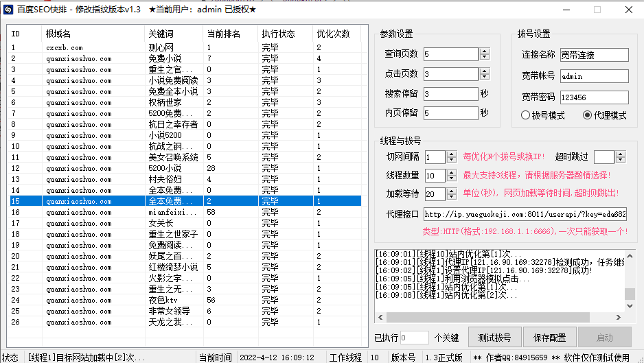Decrease 查询页数 with down spinner arrow

[x=485, y=57]
